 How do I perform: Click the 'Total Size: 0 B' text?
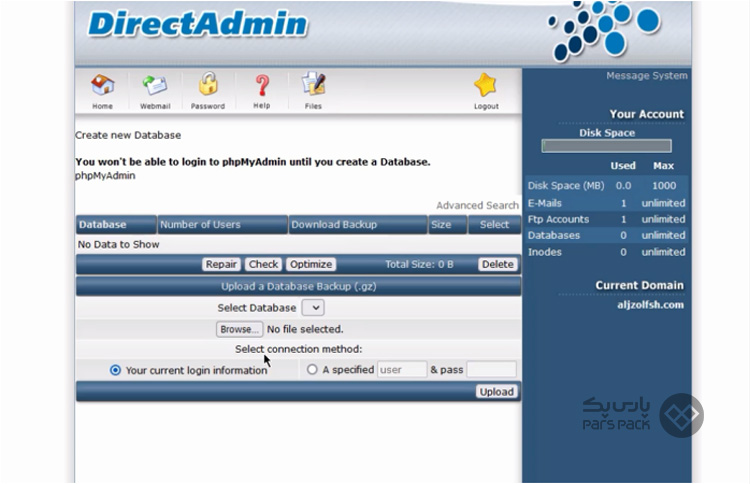coord(419,264)
